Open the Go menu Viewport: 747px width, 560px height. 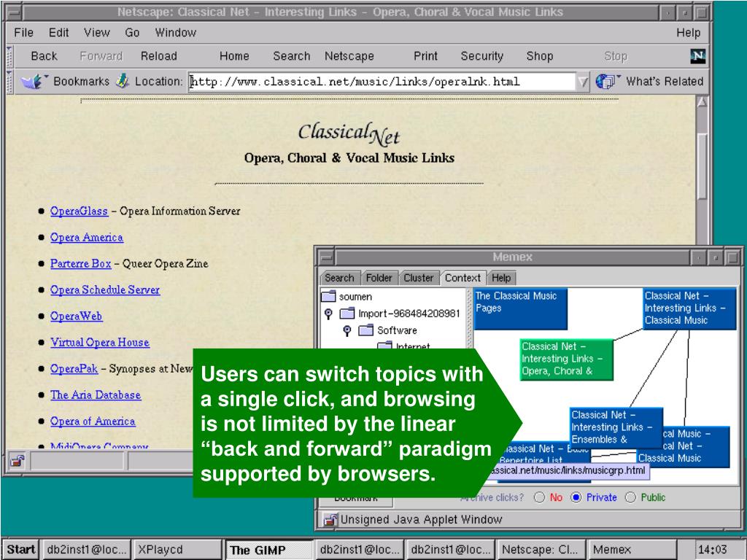tap(132, 32)
